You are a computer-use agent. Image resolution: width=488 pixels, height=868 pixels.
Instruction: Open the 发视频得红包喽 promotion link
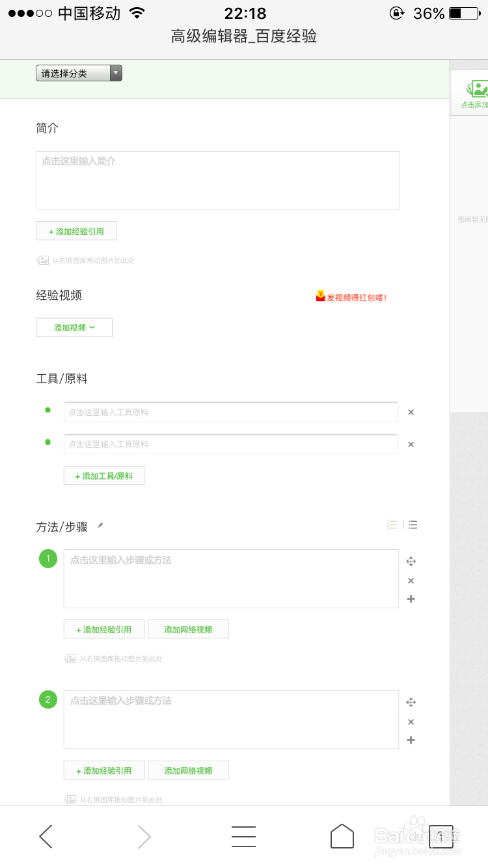point(357,297)
